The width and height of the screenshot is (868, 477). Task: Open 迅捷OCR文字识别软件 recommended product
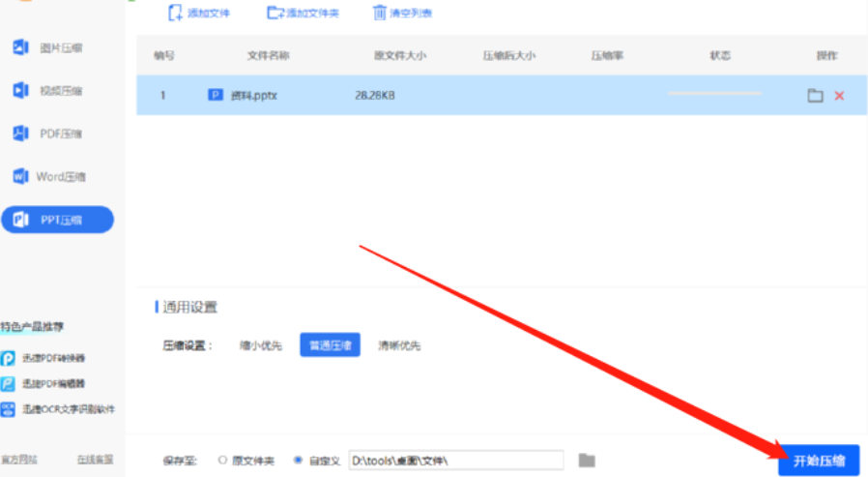click(58, 409)
